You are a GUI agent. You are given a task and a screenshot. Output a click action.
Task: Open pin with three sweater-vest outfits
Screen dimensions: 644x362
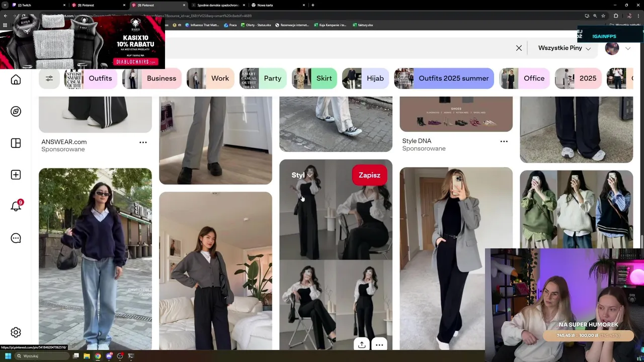[x=576, y=209]
